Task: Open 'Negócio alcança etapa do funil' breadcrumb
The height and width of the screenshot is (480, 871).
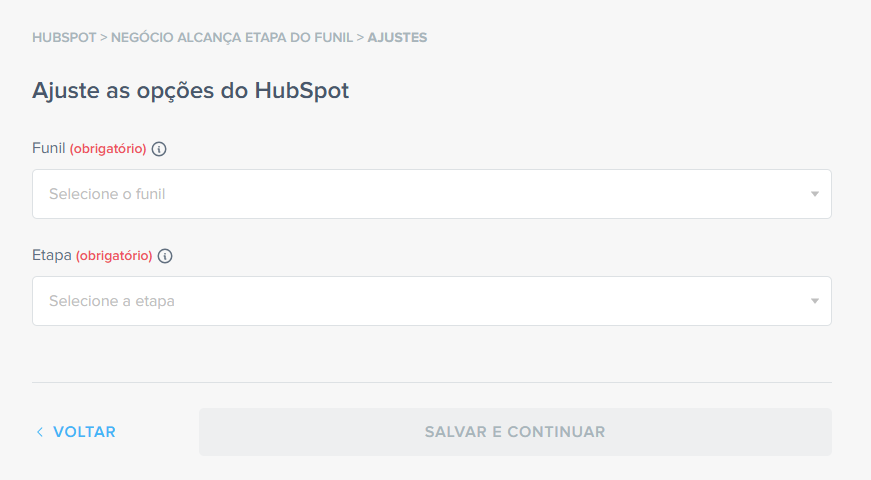Action: tap(232, 38)
